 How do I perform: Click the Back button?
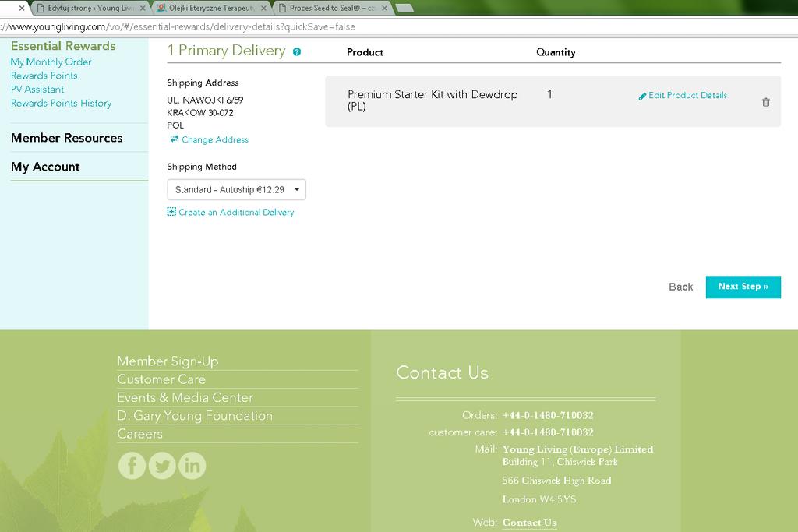[x=680, y=287]
